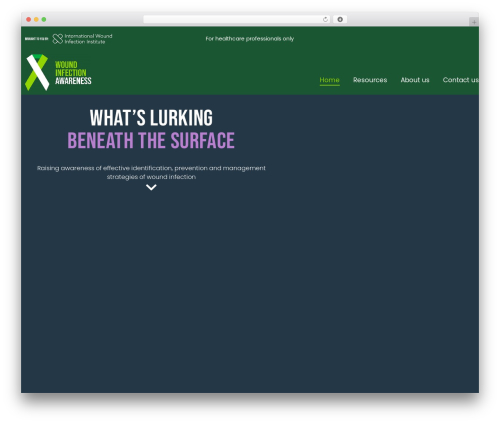Click the 'Beneath the Surface' purple headline
Viewport: 500px width, 423px height.
(151, 140)
